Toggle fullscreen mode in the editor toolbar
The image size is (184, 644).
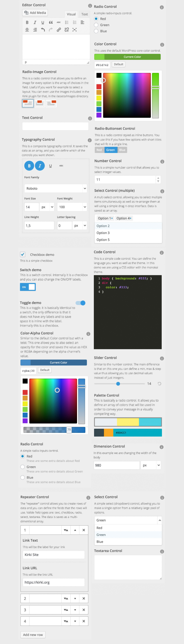75,30
